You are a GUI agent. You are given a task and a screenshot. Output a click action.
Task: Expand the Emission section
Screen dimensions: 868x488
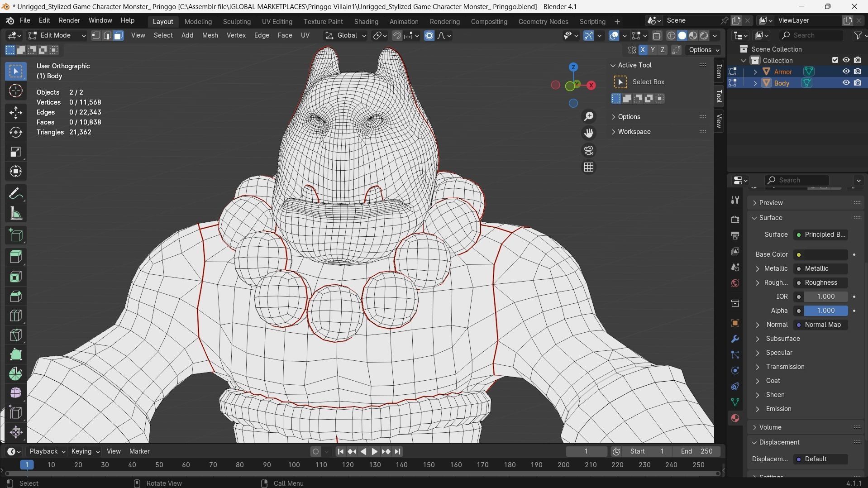tap(778, 409)
